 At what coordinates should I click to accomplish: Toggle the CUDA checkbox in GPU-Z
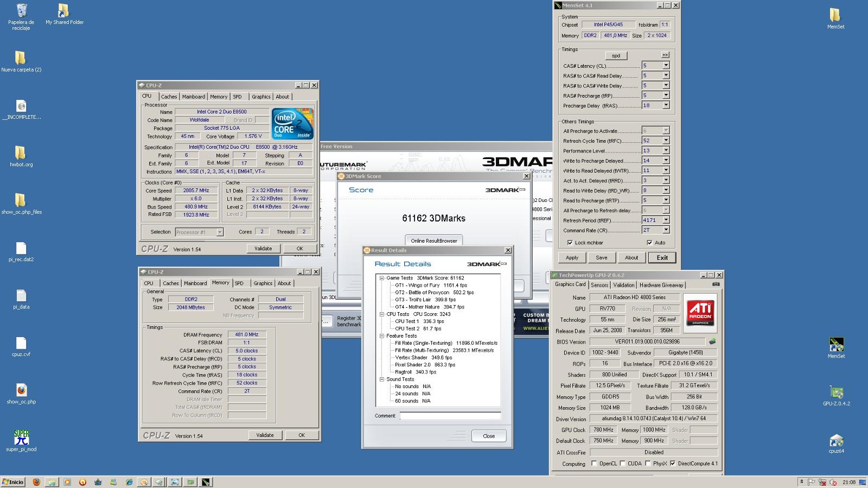tap(622, 464)
